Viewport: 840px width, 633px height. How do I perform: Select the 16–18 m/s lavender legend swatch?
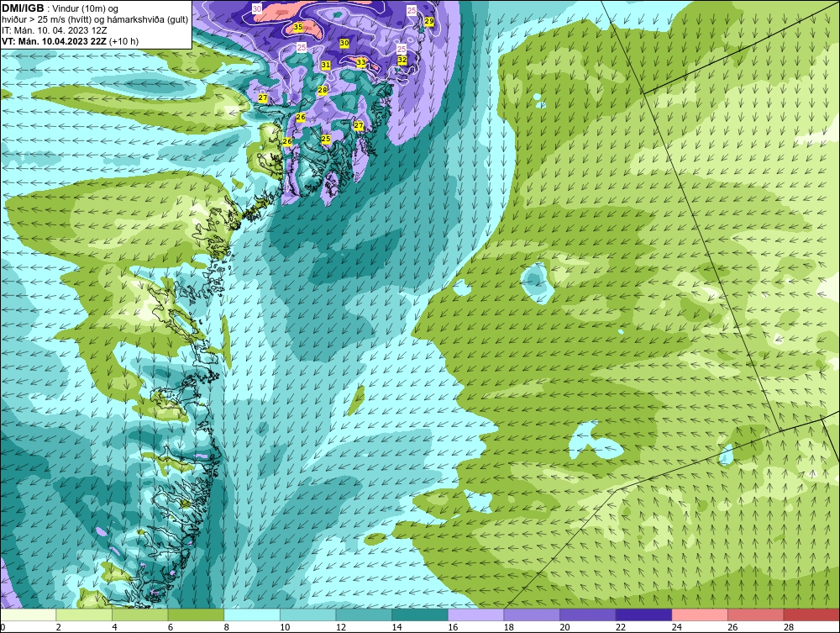(475, 615)
